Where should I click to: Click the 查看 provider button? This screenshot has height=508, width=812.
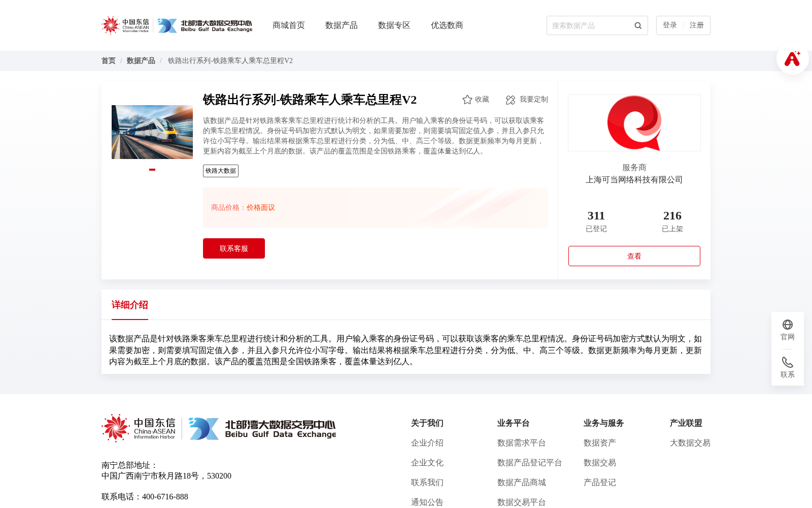(x=634, y=256)
